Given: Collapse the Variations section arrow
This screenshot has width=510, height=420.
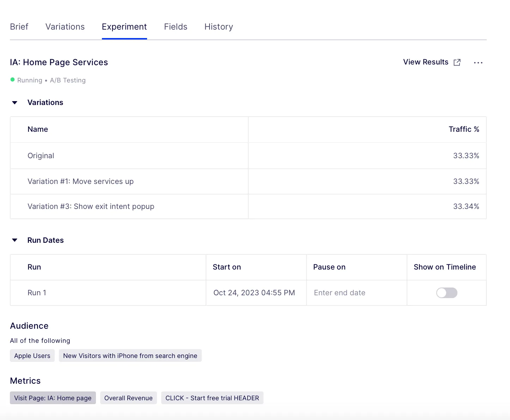Looking at the screenshot, I should 15,103.
